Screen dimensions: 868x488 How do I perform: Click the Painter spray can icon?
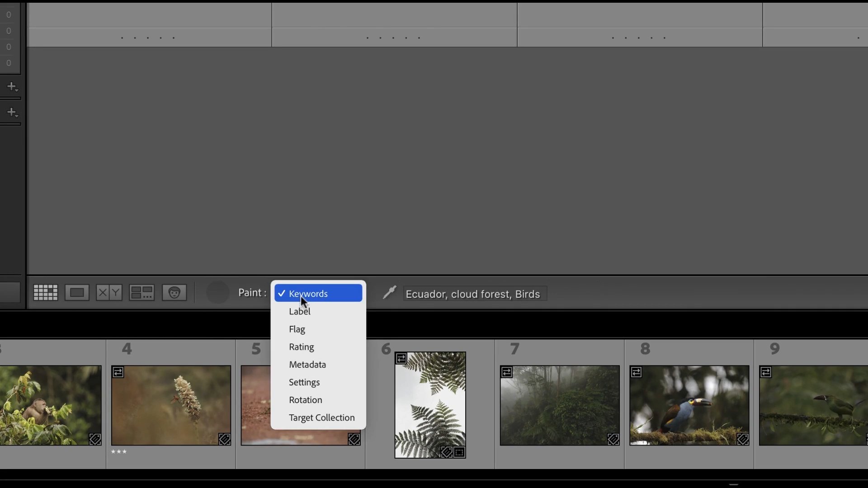click(x=389, y=293)
